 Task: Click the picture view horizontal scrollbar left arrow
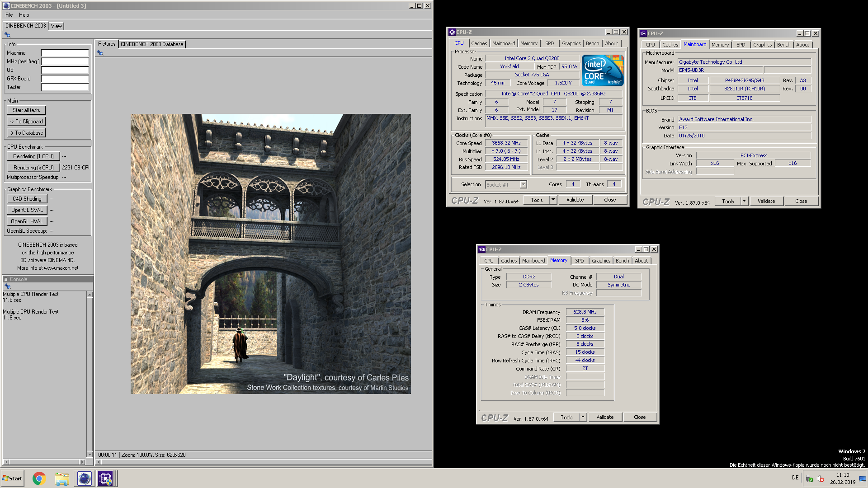pos(99,462)
